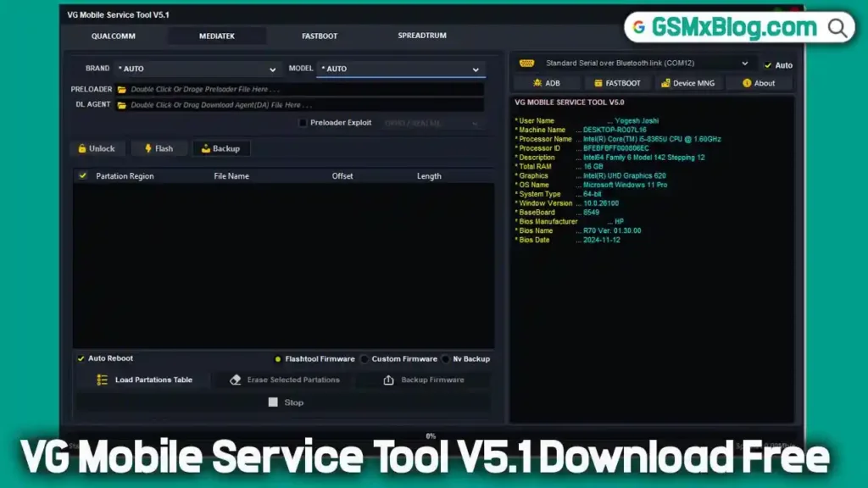Click the Backup Firmware button
Screen dimensions: 868x488
424,380
